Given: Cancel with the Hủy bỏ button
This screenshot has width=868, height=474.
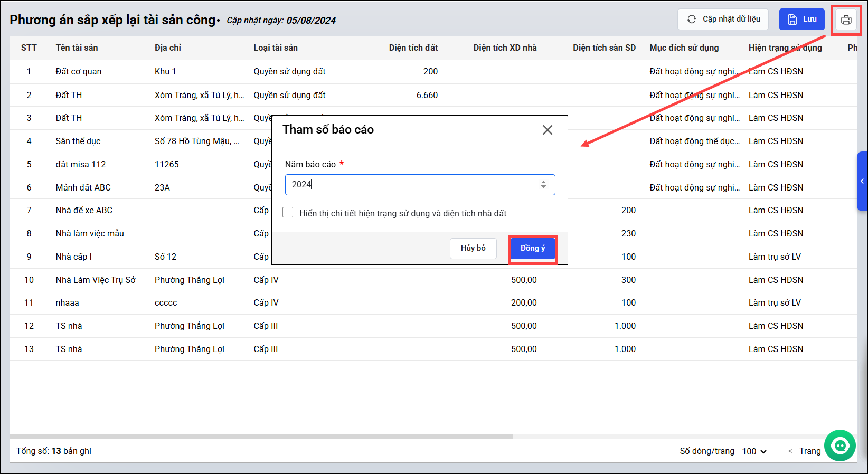Looking at the screenshot, I should pyautogui.click(x=473, y=249).
